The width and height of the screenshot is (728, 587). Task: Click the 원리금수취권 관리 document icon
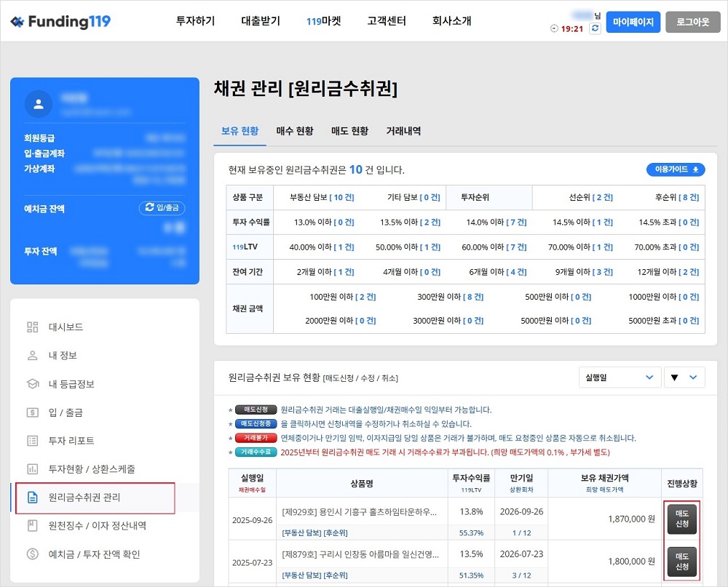pyautogui.click(x=33, y=498)
